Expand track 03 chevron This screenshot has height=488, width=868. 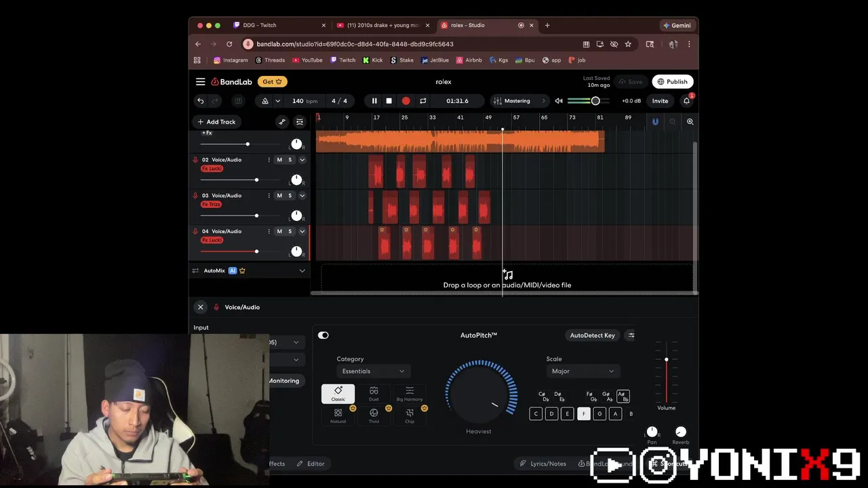click(302, 196)
